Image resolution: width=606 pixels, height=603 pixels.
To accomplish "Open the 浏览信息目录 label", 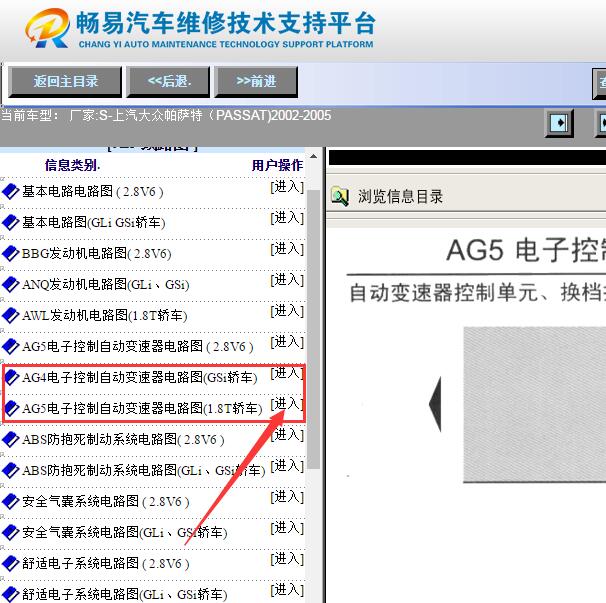I will click(400, 196).
